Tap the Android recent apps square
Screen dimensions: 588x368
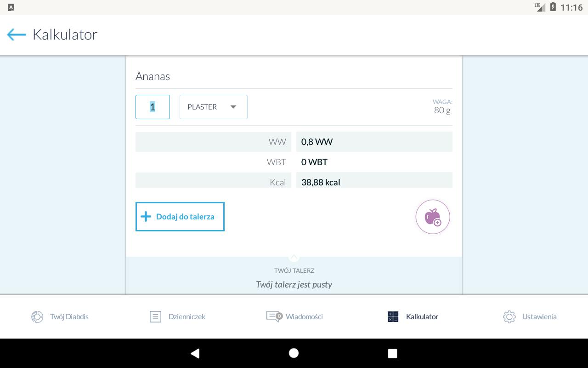click(392, 353)
